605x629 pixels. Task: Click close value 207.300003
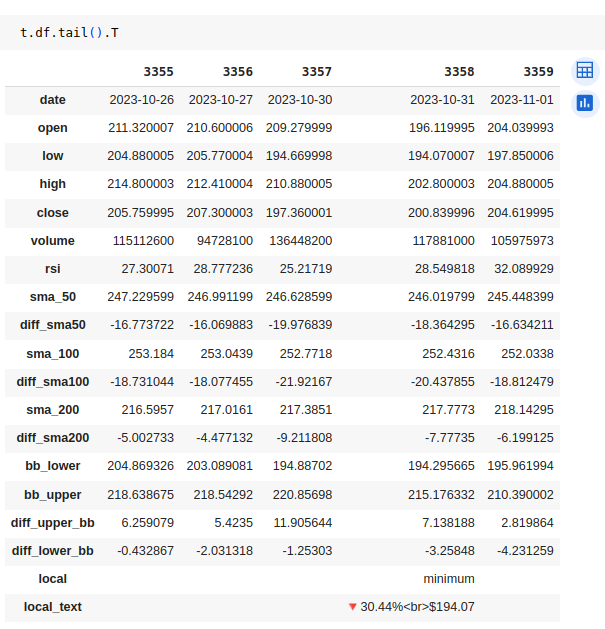tap(219, 213)
